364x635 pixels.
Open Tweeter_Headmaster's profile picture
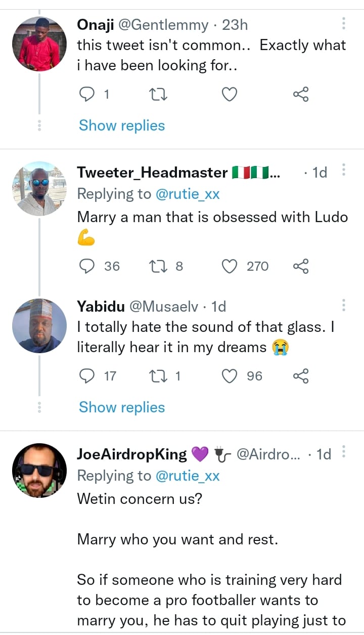[x=39, y=189]
